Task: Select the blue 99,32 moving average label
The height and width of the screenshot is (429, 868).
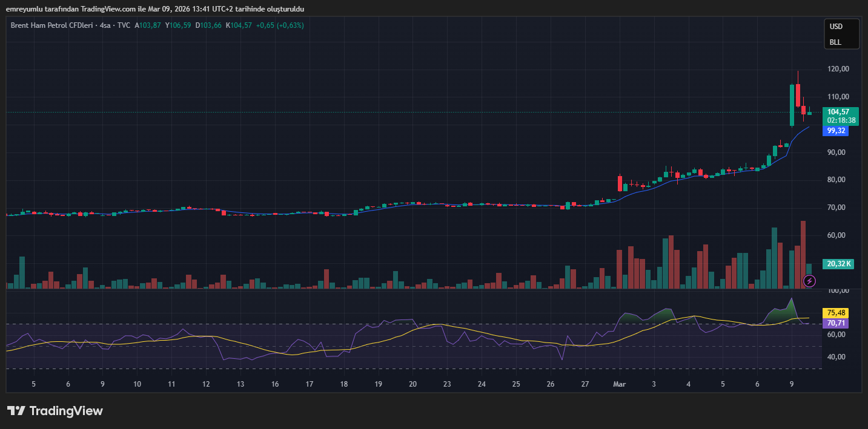Action: tap(836, 131)
